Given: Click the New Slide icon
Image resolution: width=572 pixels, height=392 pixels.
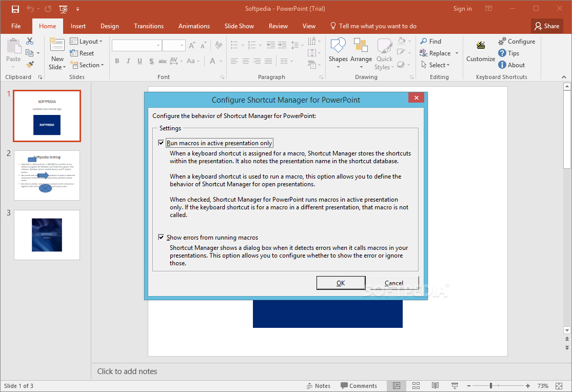Looking at the screenshot, I should click(x=57, y=45).
